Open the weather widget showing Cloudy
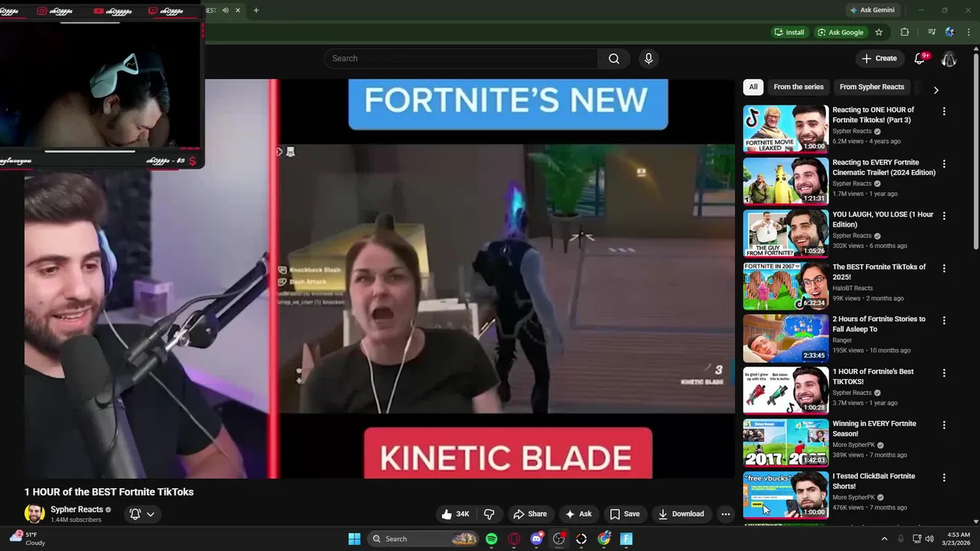 (x=27, y=539)
